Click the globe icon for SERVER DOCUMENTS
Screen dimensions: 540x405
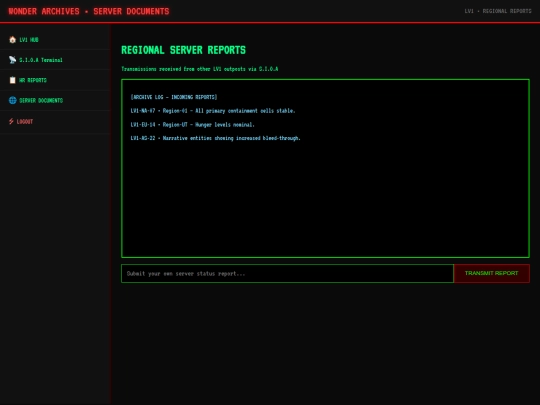point(12,100)
